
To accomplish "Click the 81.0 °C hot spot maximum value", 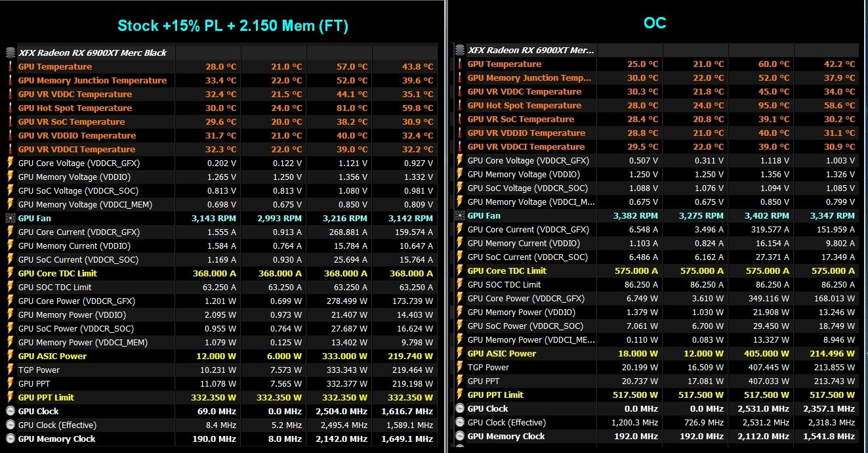I will tap(352, 108).
